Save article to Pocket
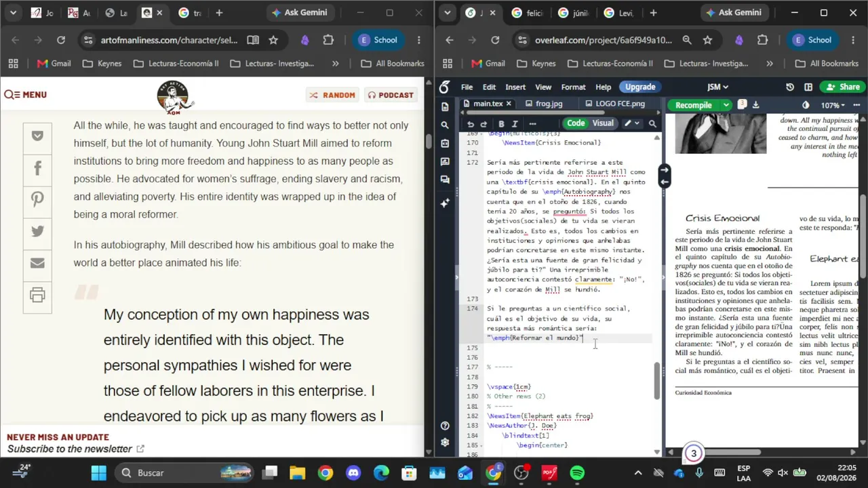868x488 pixels. point(37,136)
